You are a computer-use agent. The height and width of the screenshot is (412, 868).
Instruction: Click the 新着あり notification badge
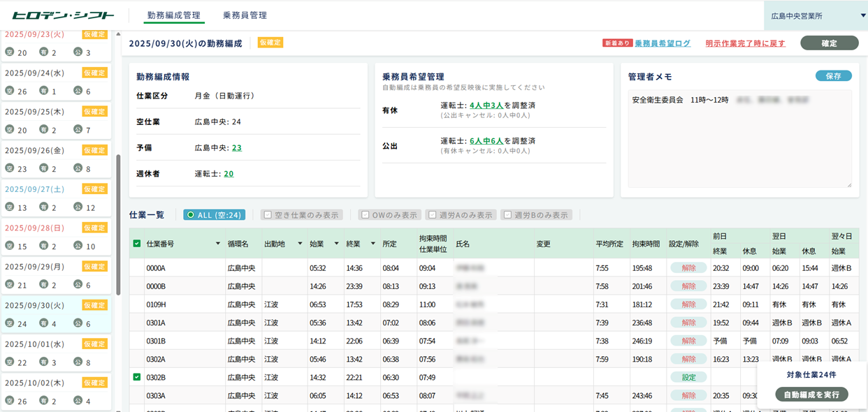click(617, 43)
